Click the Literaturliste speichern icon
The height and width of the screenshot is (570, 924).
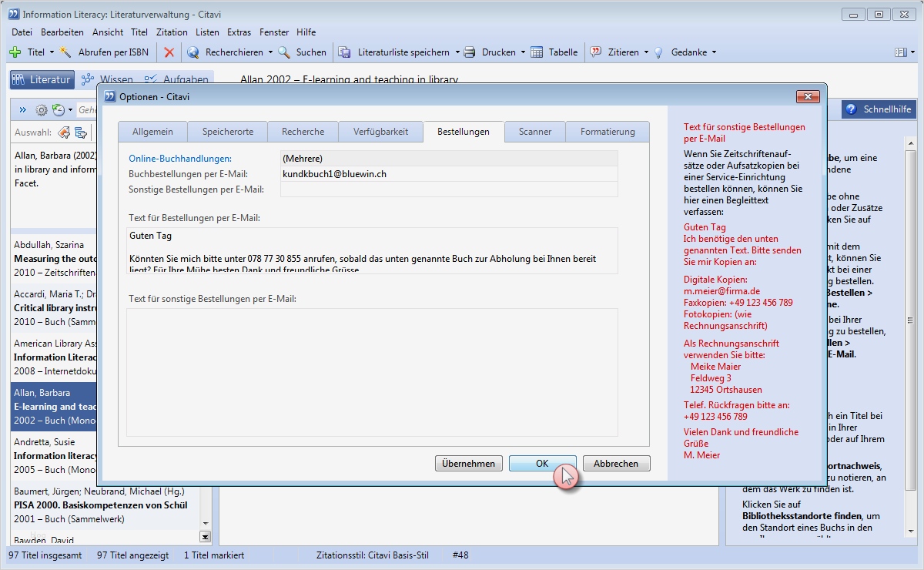point(345,52)
